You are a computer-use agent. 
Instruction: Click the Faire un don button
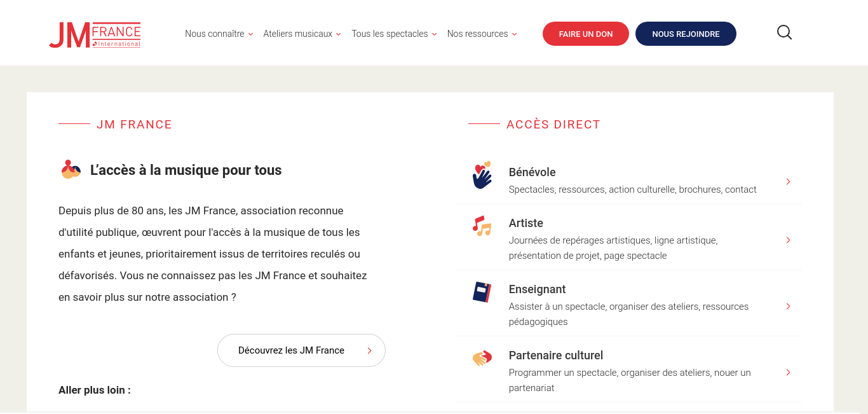coord(586,34)
